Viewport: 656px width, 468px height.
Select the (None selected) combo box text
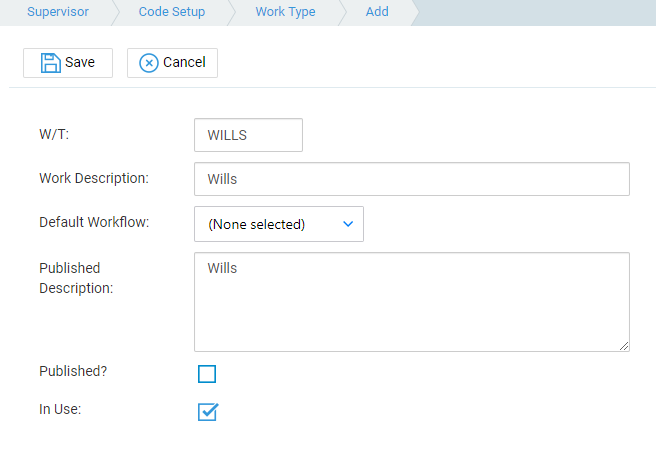click(x=256, y=225)
